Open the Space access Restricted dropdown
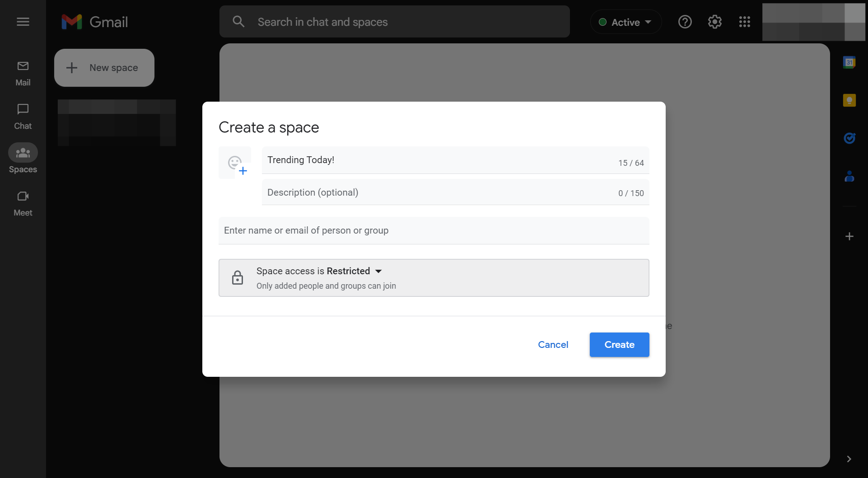Screen dimensions: 868x478 434,278
